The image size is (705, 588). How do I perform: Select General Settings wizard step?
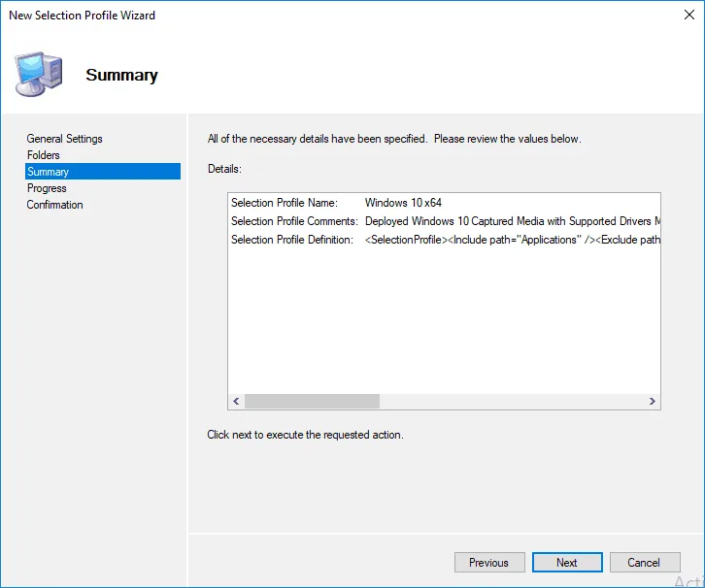(x=64, y=139)
